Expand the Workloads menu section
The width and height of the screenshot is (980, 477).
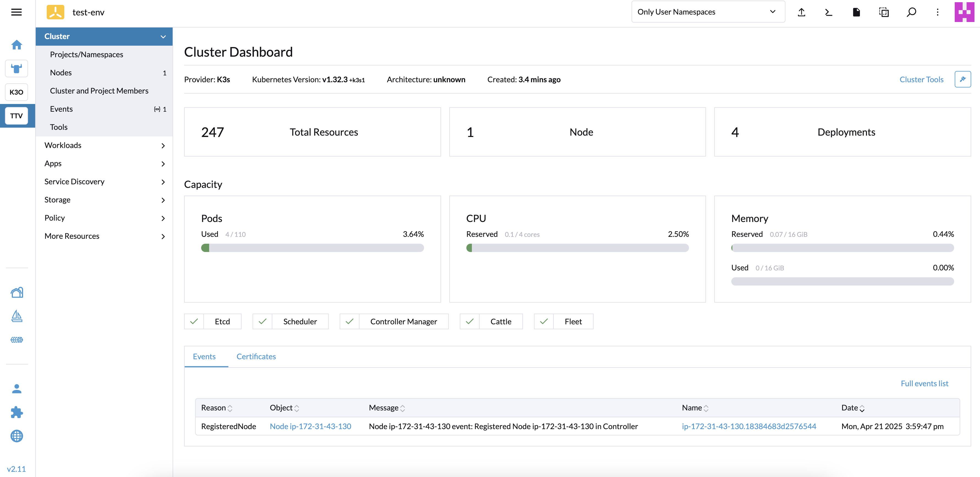pos(104,146)
